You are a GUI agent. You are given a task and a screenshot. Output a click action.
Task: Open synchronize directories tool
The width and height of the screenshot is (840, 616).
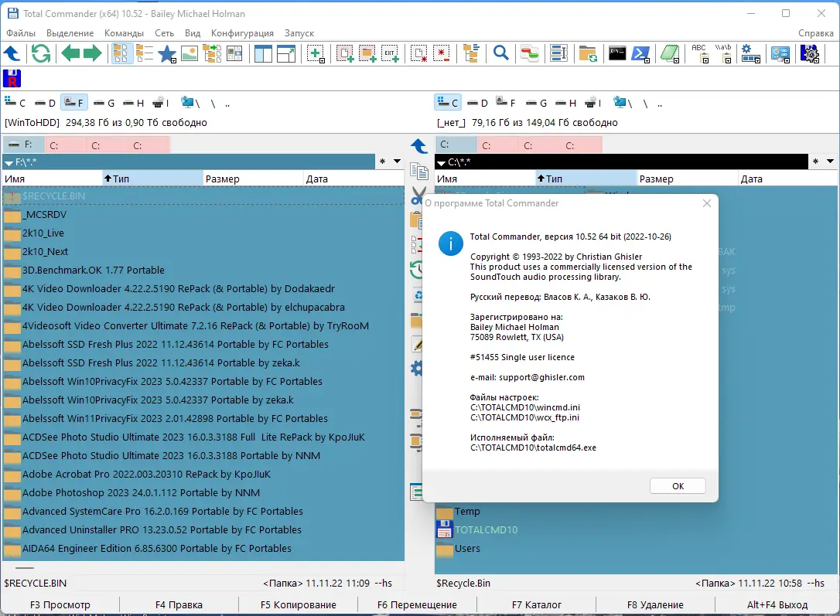(x=588, y=53)
